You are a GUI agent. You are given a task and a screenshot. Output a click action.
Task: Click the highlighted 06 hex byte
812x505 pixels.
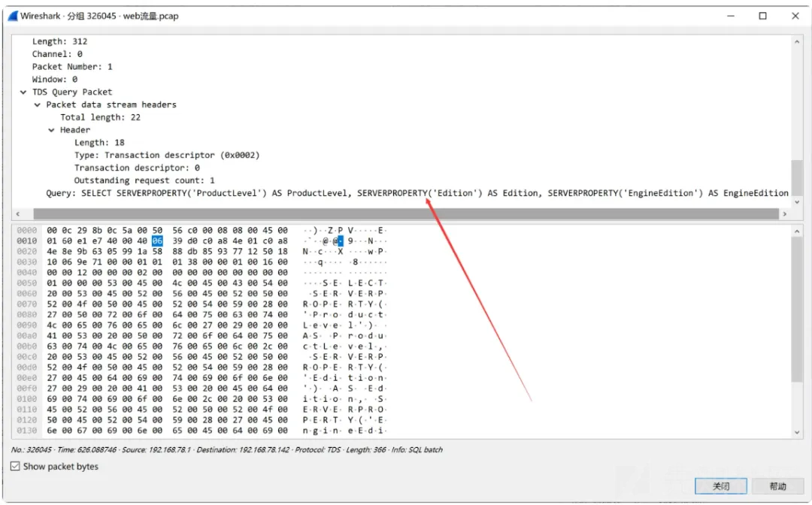click(x=157, y=241)
